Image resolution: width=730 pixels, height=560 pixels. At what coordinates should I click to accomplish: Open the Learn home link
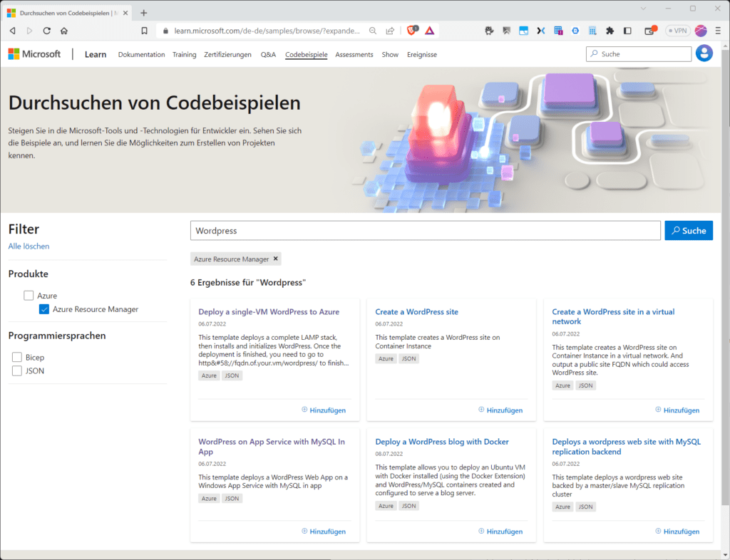96,54
